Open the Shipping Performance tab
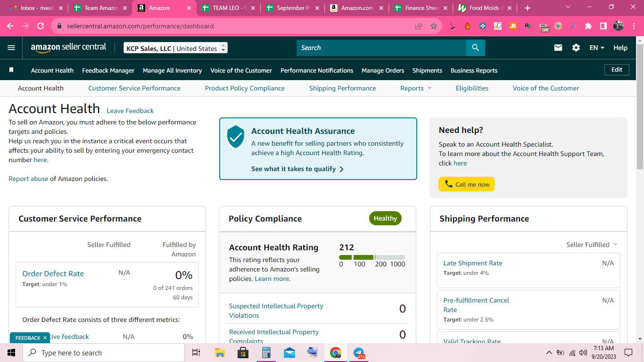This screenshot has width=644, height=362. tap(343, 88)
